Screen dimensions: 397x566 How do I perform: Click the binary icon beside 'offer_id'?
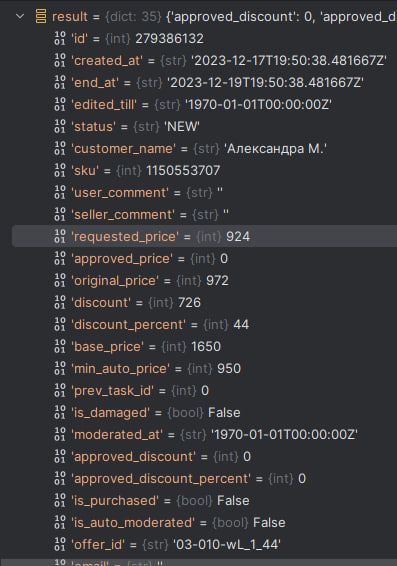coord(60,544)
